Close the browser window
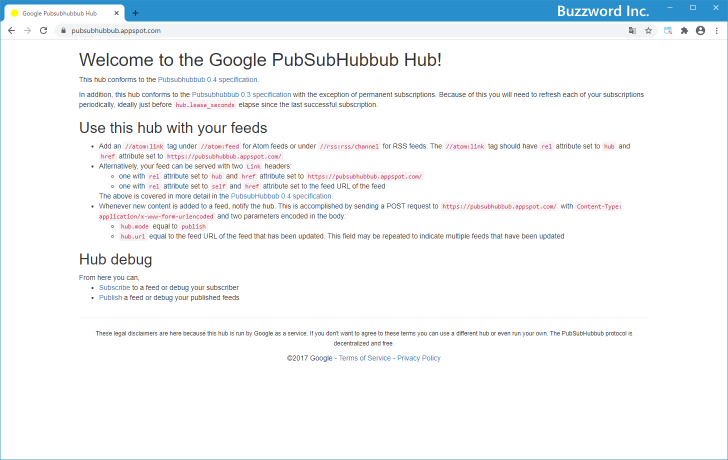Image resolution: width=728 pixels, height=460 pixels. (716, 8)
